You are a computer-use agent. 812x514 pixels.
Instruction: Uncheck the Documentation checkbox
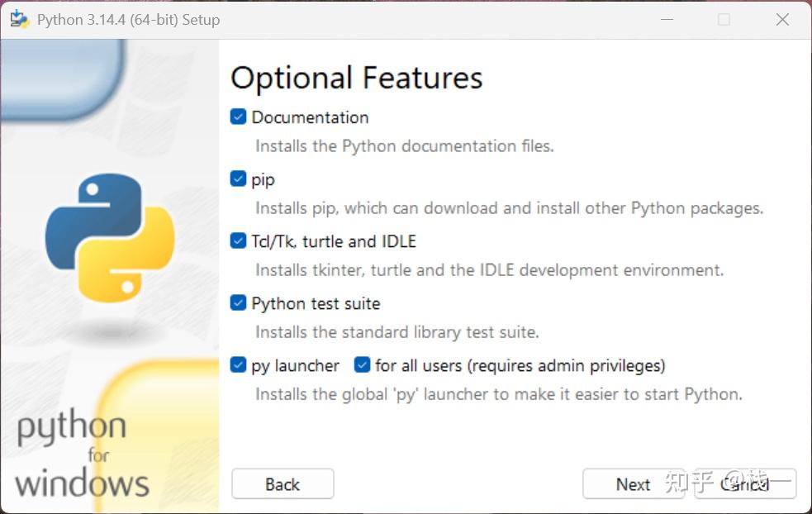point(238,117)
